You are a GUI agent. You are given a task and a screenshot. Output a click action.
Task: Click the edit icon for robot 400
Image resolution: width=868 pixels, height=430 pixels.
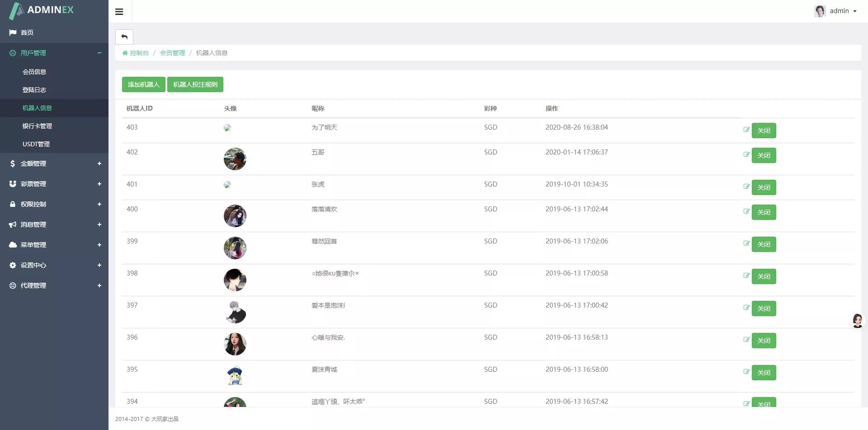746,211
